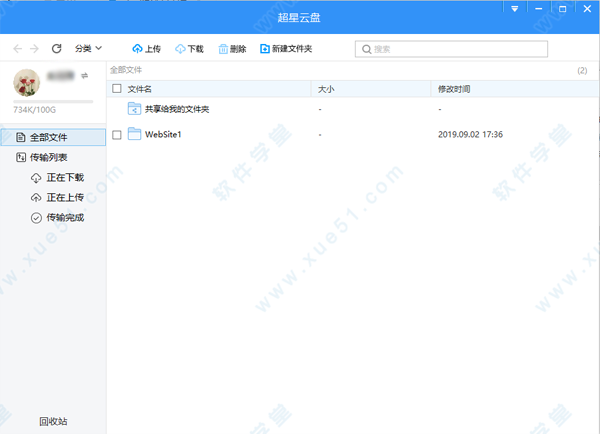Click the date 2019.09.02 17:36

point(470,134)
